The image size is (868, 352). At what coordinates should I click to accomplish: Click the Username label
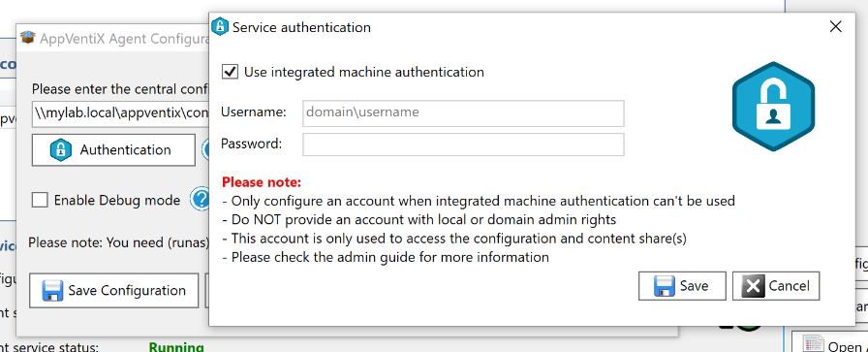(x=254, y=112)
